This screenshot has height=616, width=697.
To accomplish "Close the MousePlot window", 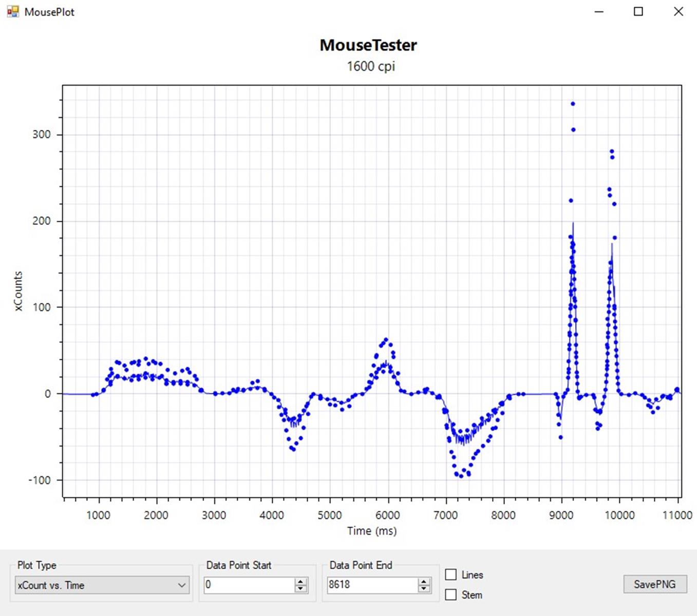I will coord(678,12).
